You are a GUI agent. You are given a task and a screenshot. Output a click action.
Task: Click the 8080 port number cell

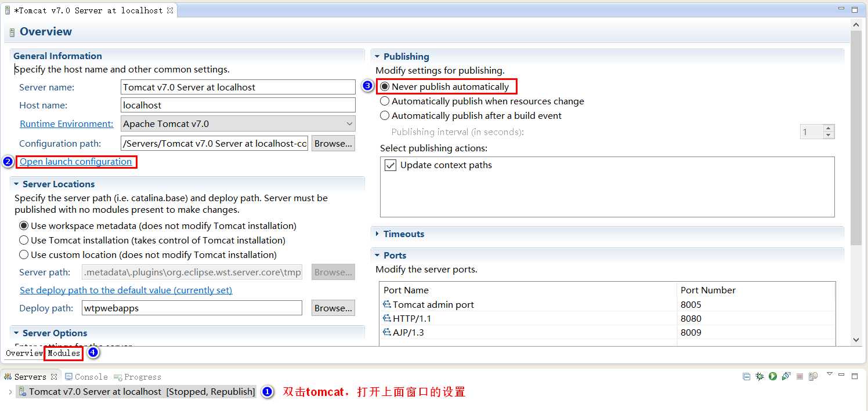coord(756,318)
